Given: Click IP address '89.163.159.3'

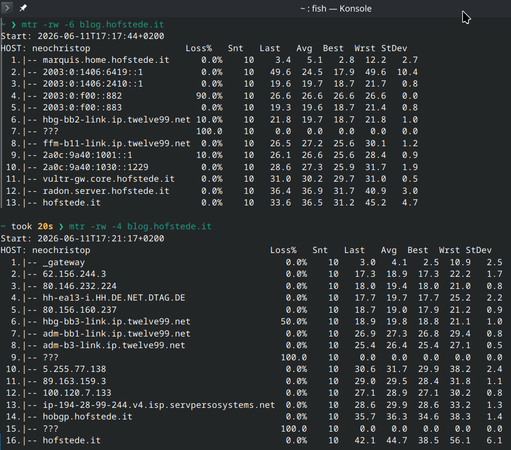Looking at the screenshot, I should (x=74, y=381).
